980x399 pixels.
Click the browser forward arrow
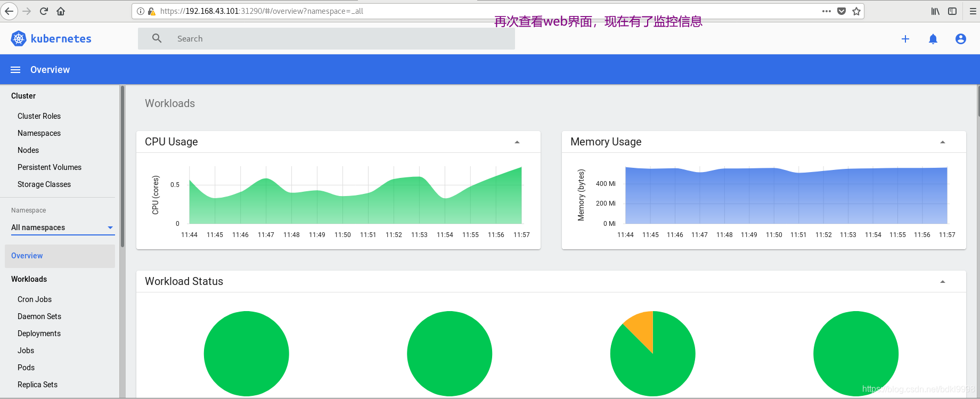(27, 11)
